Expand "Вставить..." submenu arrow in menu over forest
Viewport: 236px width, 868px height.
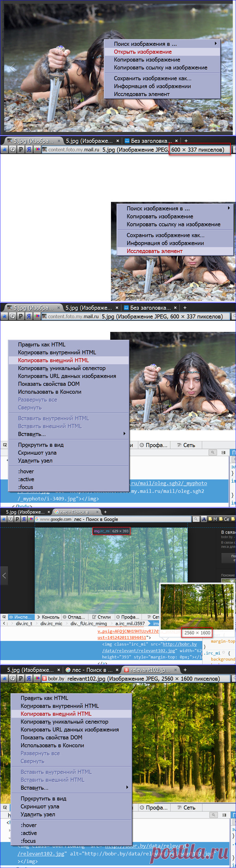(127, 787)
